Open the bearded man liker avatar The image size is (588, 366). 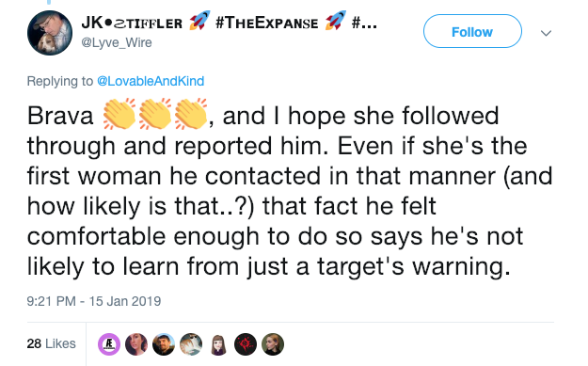coord(164,344)
